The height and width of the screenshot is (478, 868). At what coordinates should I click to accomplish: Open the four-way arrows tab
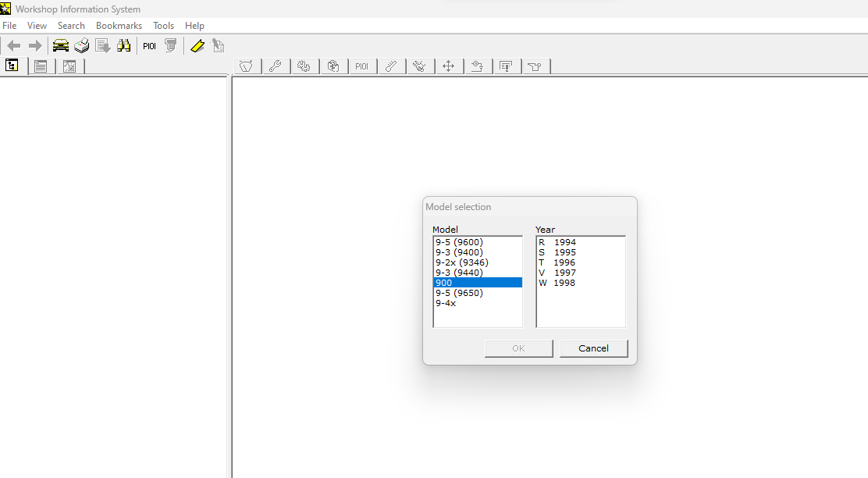tap(448, 66)
